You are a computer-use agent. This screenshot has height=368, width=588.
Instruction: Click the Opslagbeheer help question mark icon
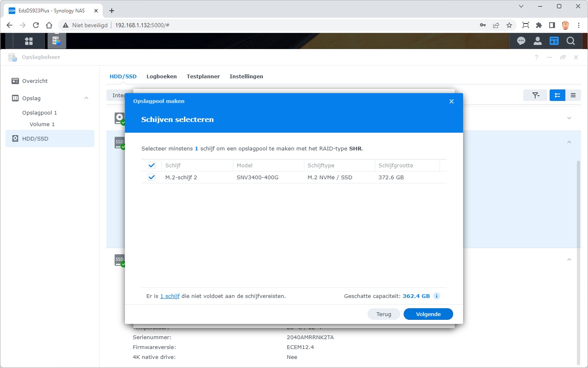(x=536, y=57)
